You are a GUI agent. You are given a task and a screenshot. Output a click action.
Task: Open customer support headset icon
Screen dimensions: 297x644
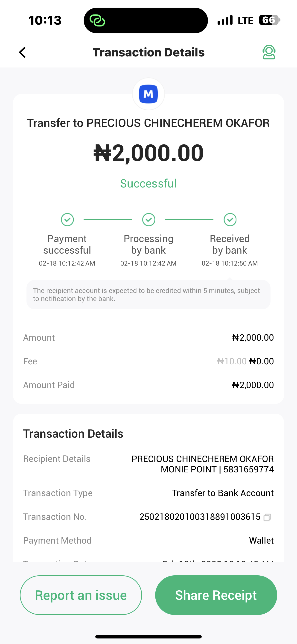pos(269,52)
